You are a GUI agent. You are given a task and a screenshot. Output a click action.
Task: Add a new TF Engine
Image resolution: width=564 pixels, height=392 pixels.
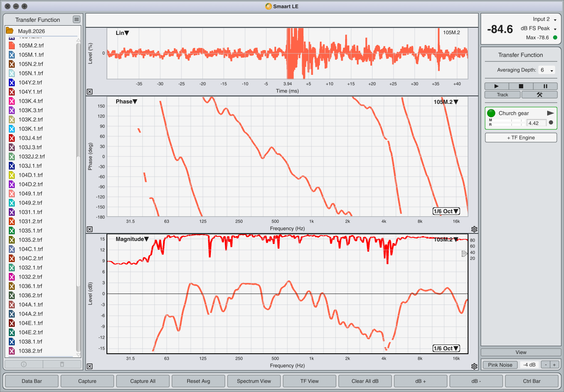coord(521,138)
